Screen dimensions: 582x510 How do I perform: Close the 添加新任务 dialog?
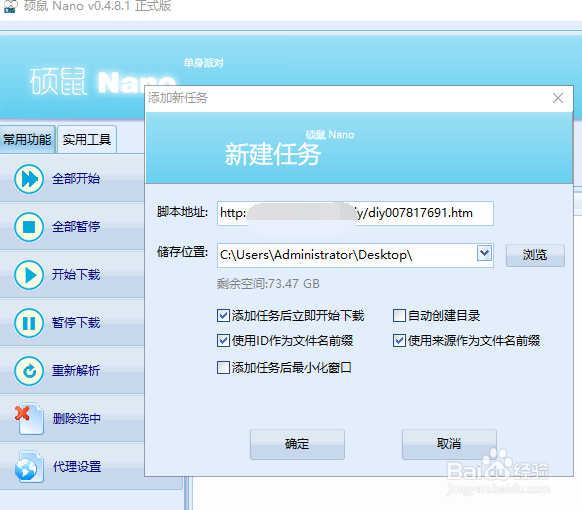click(x=558, y=98)
